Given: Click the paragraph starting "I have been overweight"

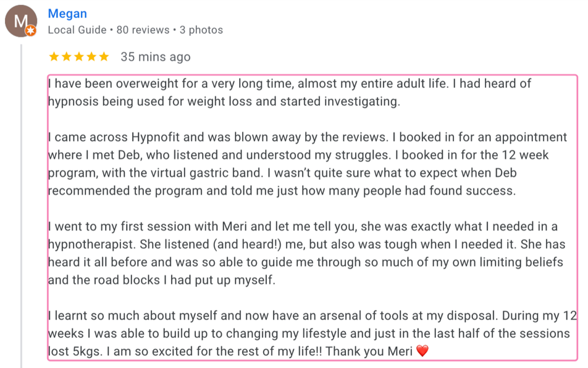Looking at the screenshot, I should coord(247,92).
